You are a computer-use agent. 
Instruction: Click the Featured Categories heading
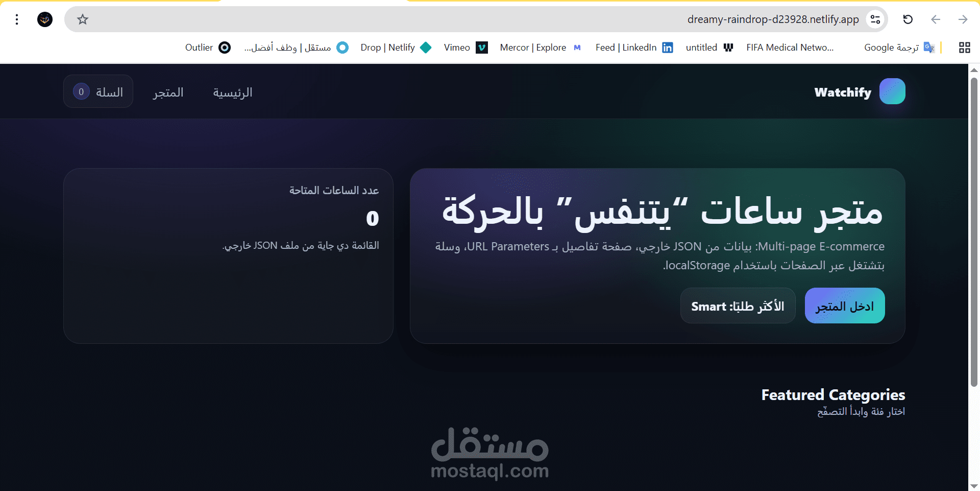click(x=833, y=395)
